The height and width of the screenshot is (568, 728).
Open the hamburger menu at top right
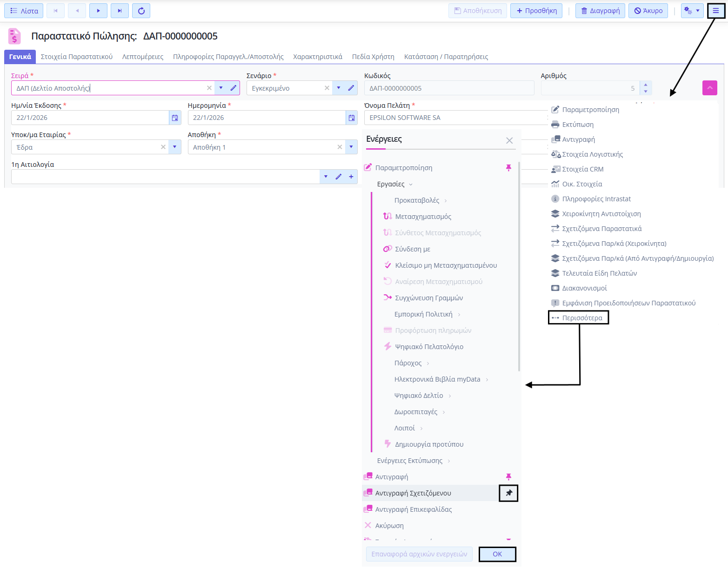(715, 11)
